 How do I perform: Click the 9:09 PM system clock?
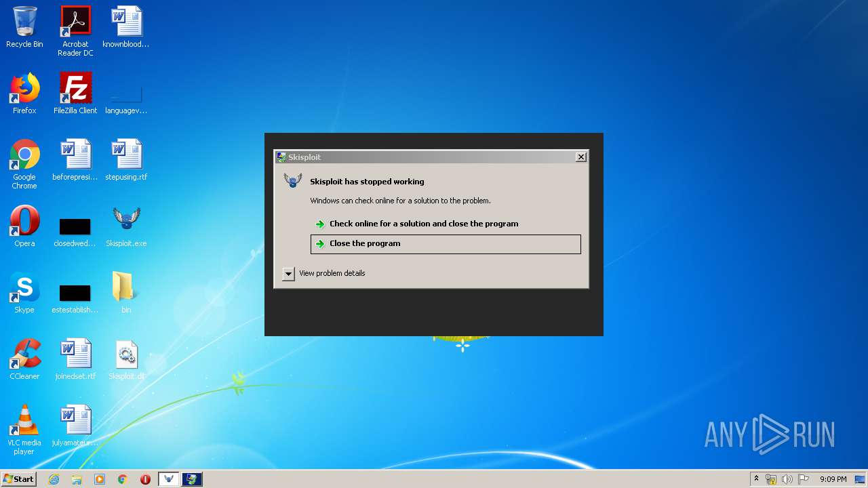click(x=833, y=479)
